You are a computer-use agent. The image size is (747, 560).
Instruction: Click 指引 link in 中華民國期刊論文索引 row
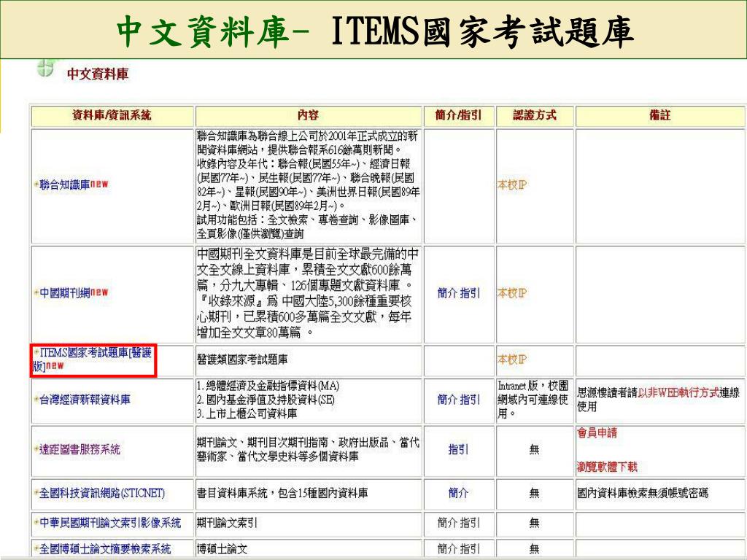tap(470, 523)
